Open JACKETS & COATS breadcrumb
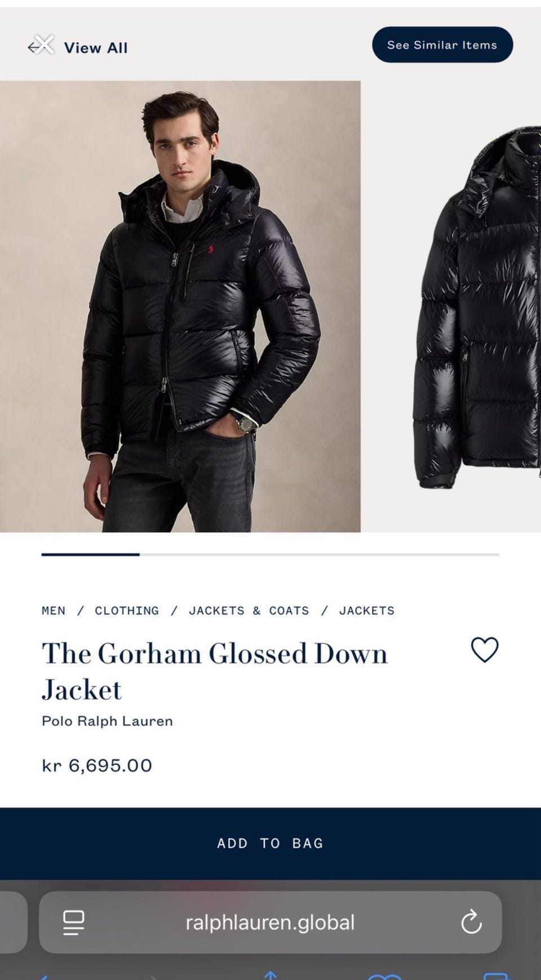The image size is (541, 980). (249, 611)
